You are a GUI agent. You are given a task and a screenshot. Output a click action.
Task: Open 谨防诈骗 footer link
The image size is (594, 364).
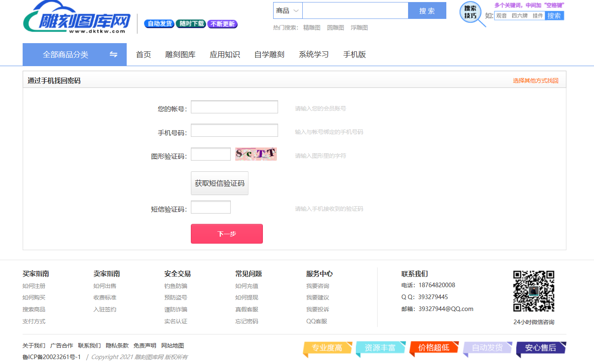tap(176, 309)
